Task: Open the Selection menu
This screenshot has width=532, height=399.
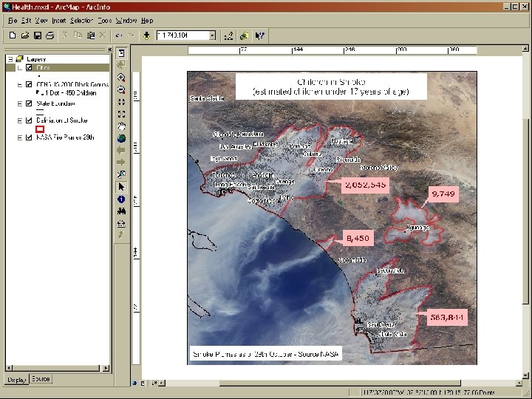Action: point(81,21)
